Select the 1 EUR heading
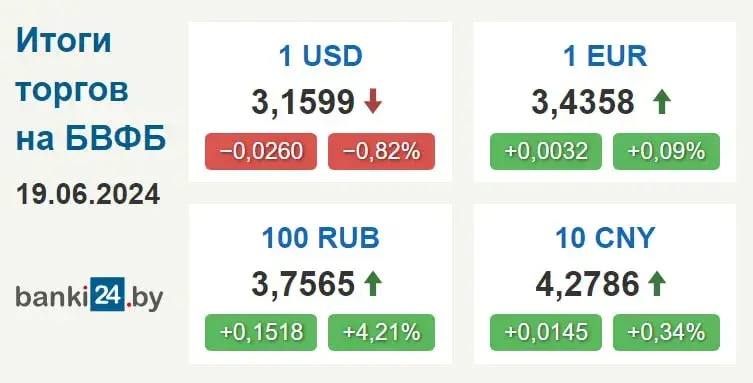This screenshot has width=753, height=383. [x=605, y=56]
